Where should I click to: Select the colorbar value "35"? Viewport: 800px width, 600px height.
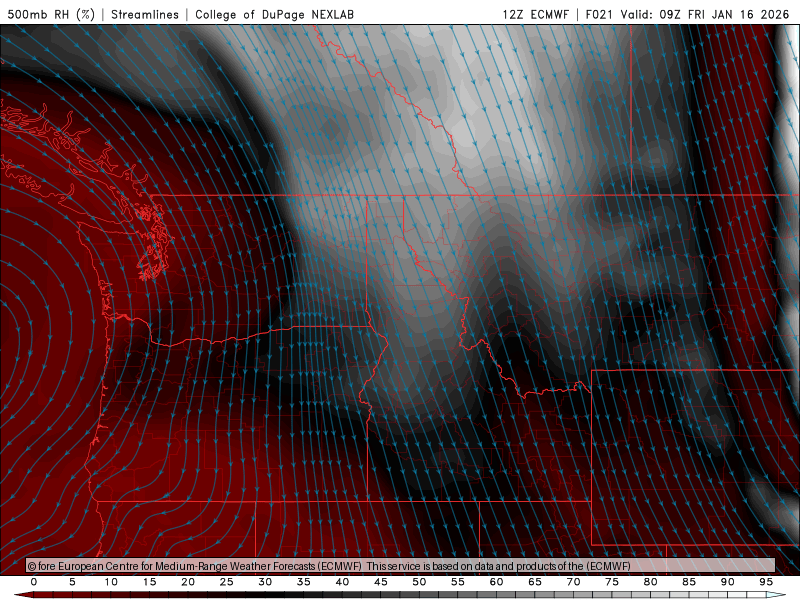(304, 582)
